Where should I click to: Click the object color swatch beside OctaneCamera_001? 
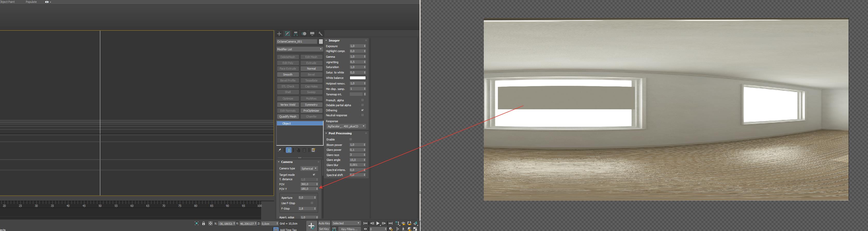(x=321, y=42)
